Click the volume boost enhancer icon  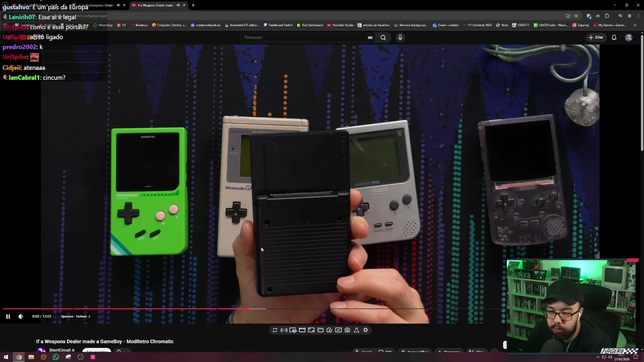[x=284, y=330]
